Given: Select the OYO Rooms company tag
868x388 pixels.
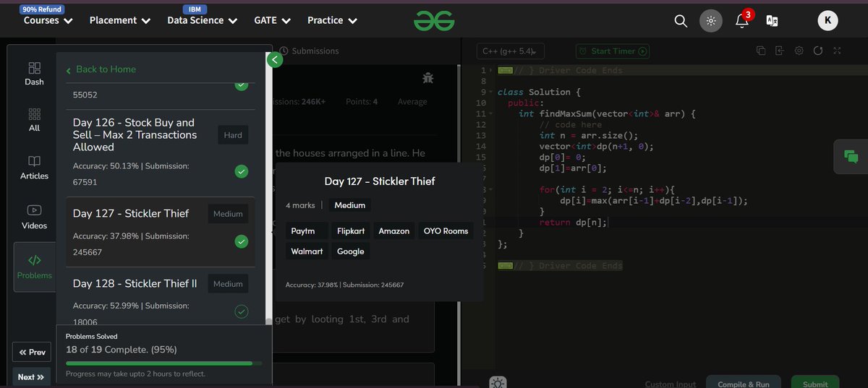Looking at the screenshot, I should pyautogui.click(x=446, y=231).
